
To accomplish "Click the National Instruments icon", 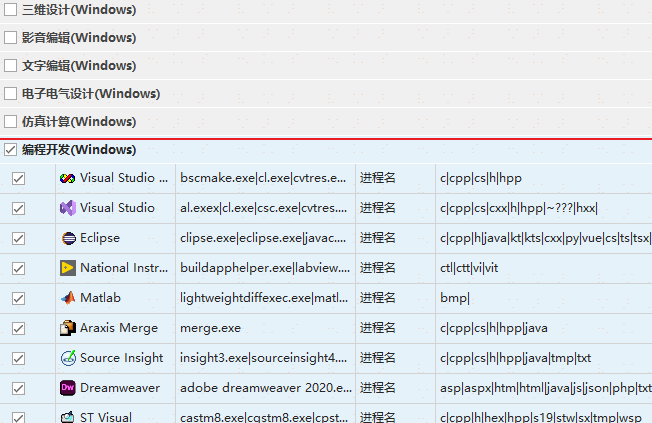I will (67, 268).
